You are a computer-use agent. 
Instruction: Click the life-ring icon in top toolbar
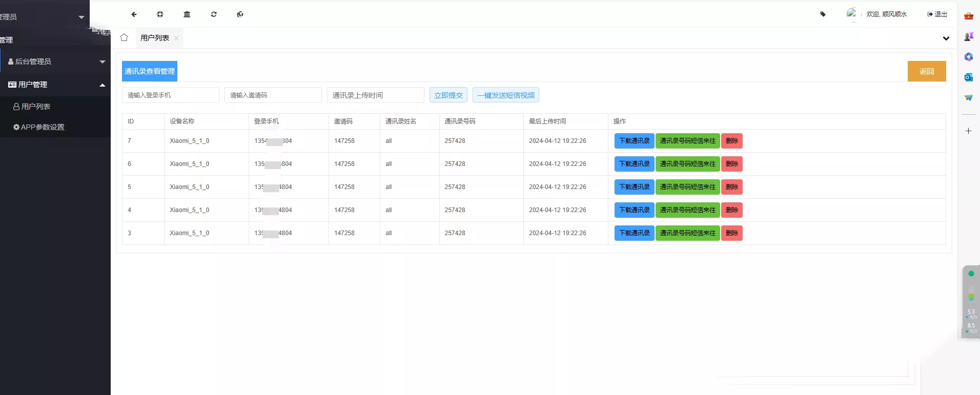(160, 14)
